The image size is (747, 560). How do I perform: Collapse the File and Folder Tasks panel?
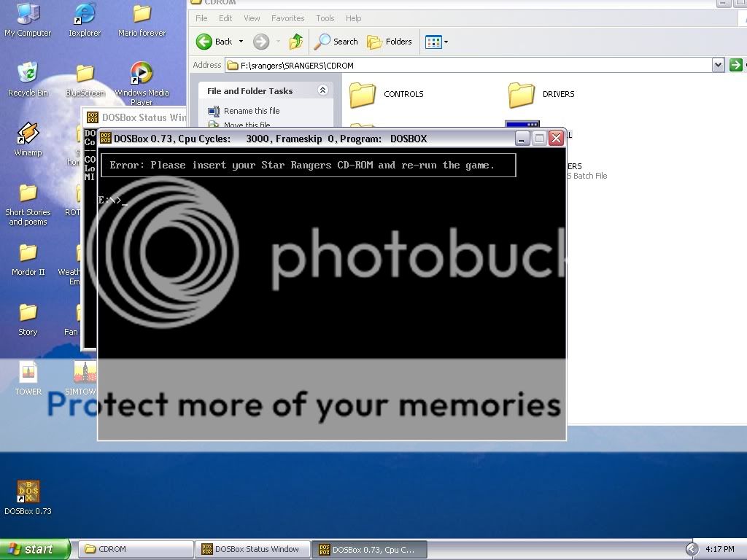pyautogui.click(x=322, y=90)
